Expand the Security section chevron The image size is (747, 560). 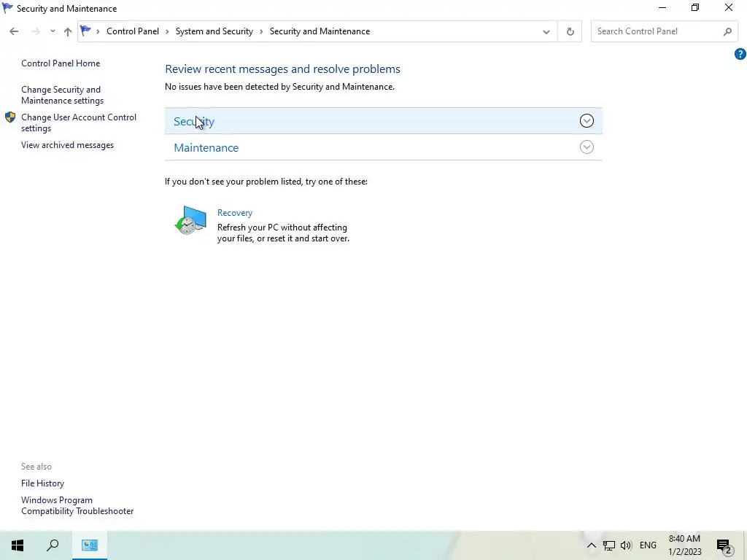click(587, 121)
